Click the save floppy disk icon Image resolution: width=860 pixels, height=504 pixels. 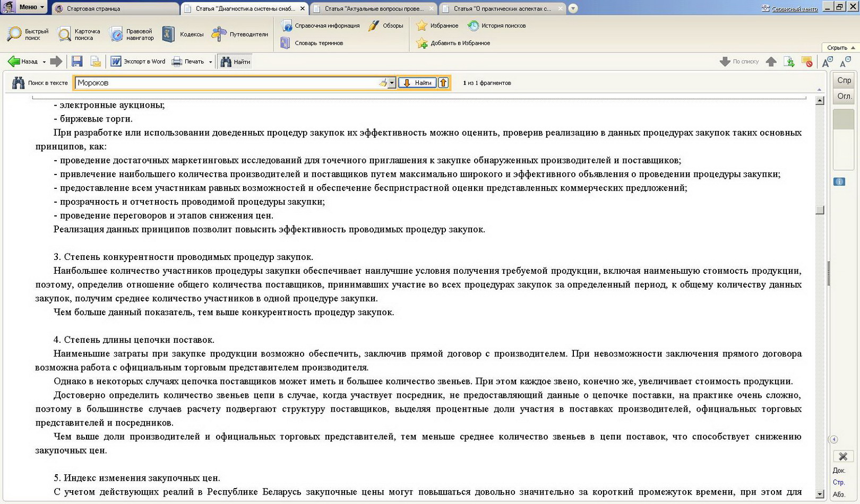(77, 62)
